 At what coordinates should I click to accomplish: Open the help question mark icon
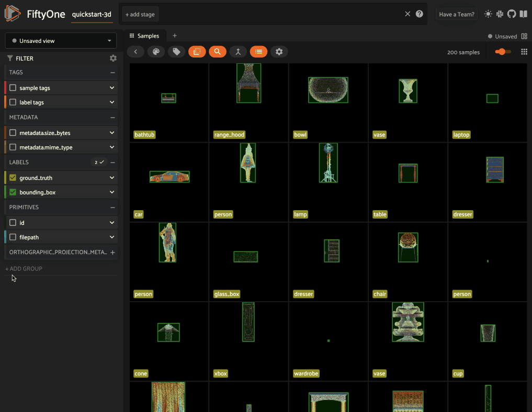point(420,14)
